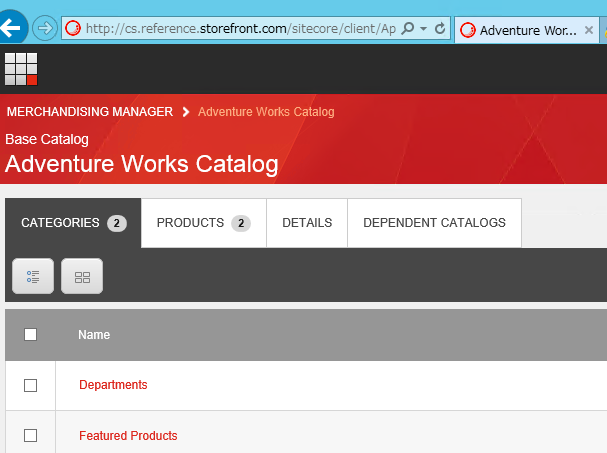Switch to tile grid view layout
The height and width of the screenshot is (453, 607).
[82, 276]
